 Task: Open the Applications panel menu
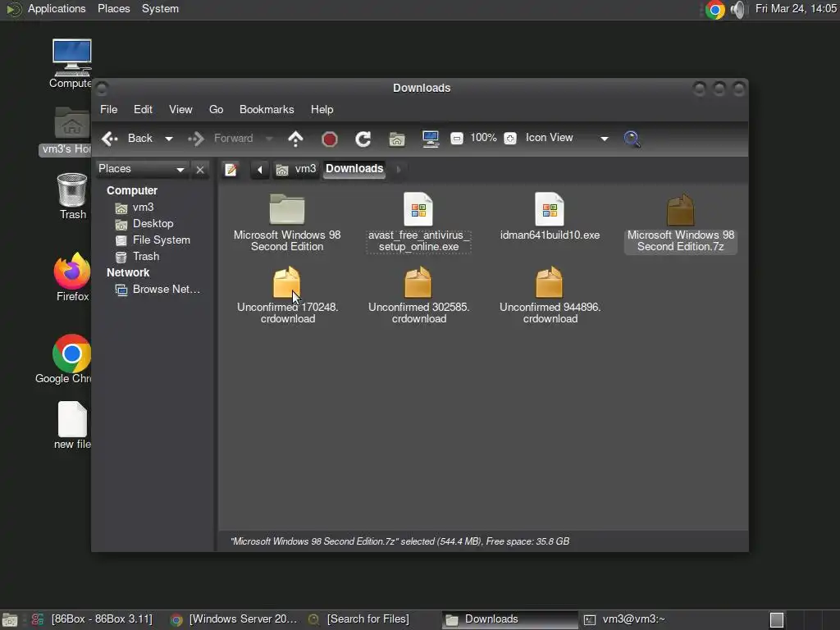pos(57,8)
